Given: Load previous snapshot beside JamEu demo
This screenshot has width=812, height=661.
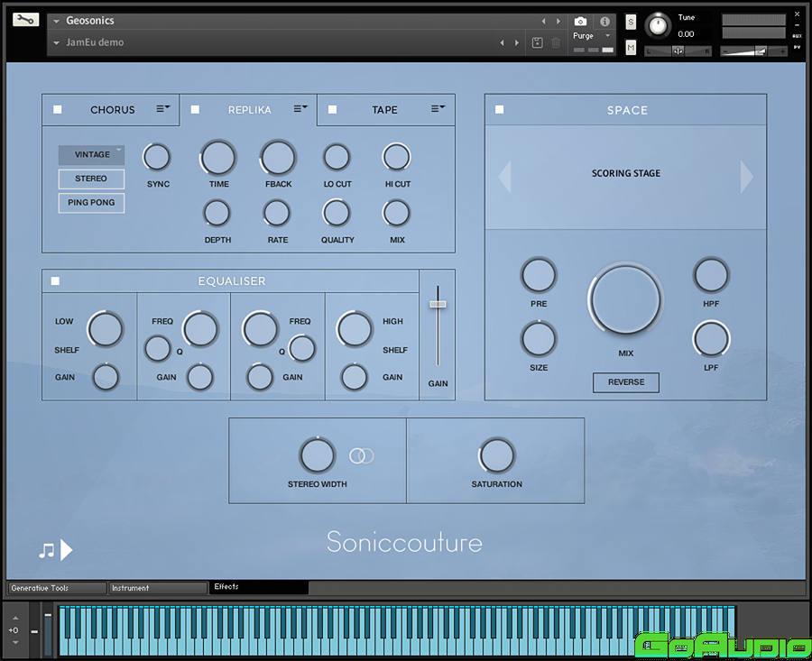Looking at the screenshot, I should click(x=502, y=43).
